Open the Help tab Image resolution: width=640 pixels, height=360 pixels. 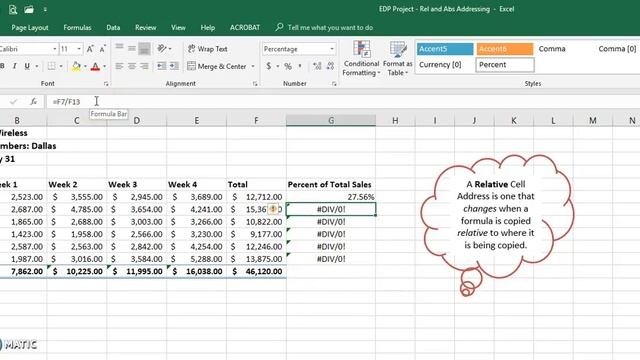[x=207, y=28]
